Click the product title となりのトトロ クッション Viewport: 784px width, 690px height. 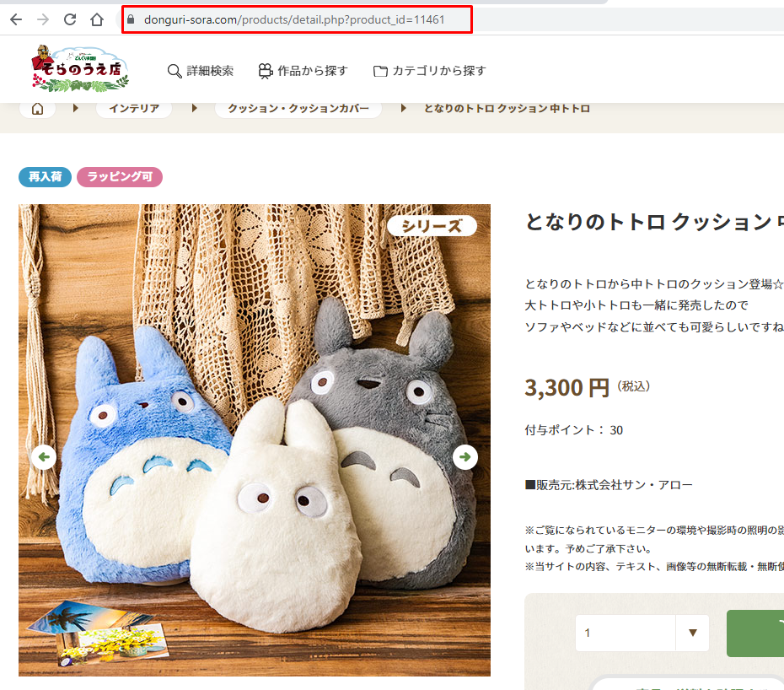[x=654, y=222]
